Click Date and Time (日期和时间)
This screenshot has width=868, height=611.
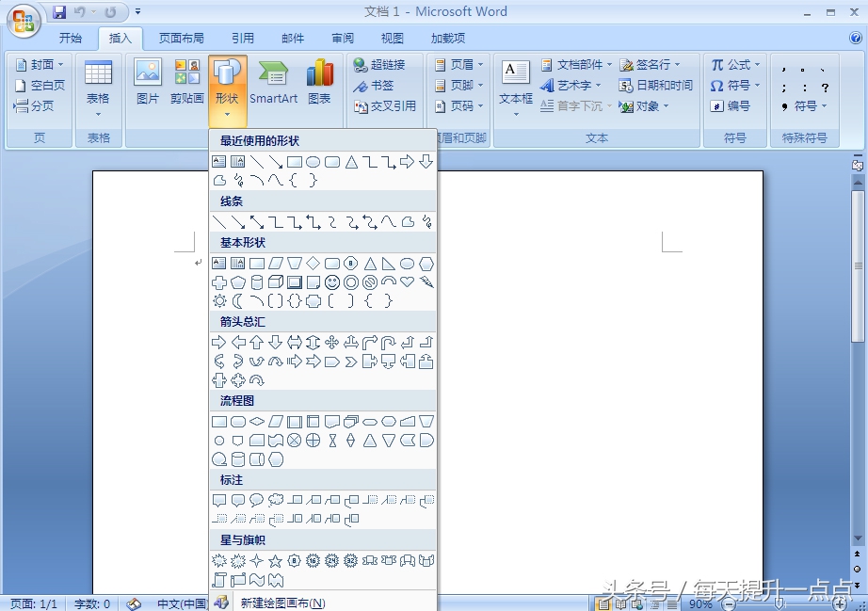coord(656,86)
